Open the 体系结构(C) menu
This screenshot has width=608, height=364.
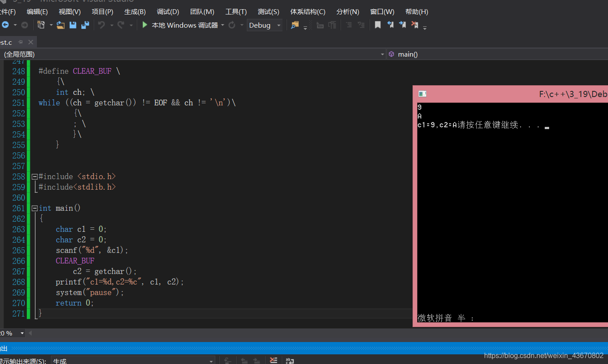click(x=308, y=12)
